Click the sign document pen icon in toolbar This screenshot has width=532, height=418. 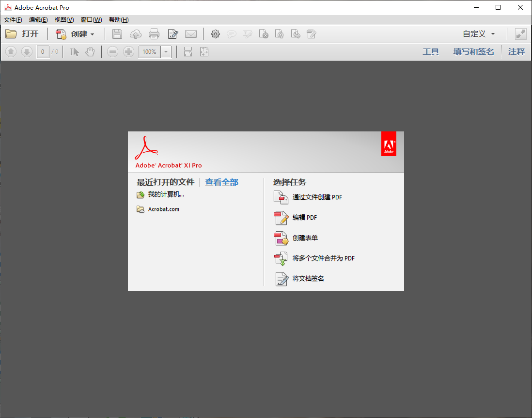tap(173, 34)
